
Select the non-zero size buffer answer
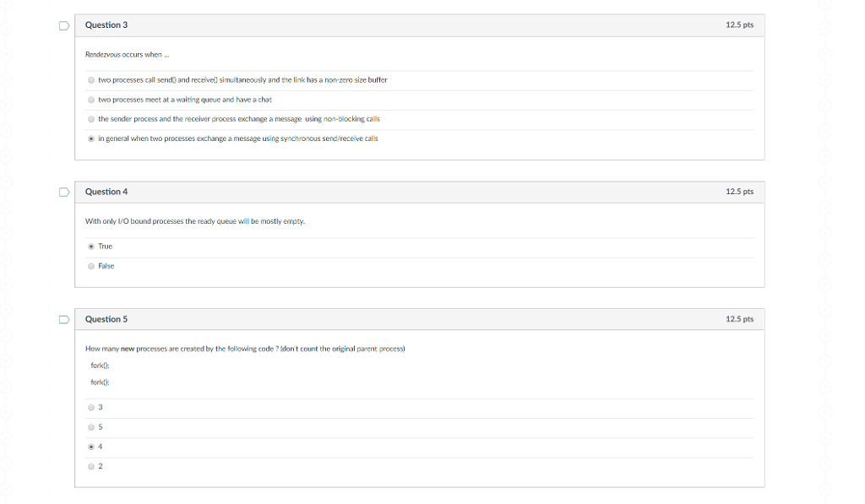[91, 80]
